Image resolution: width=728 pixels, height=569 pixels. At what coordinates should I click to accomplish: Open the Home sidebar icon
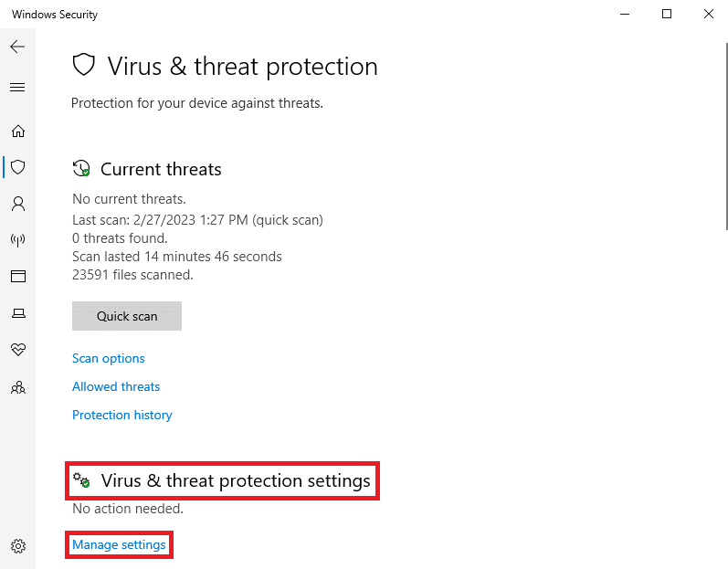(x=18, y=131)
